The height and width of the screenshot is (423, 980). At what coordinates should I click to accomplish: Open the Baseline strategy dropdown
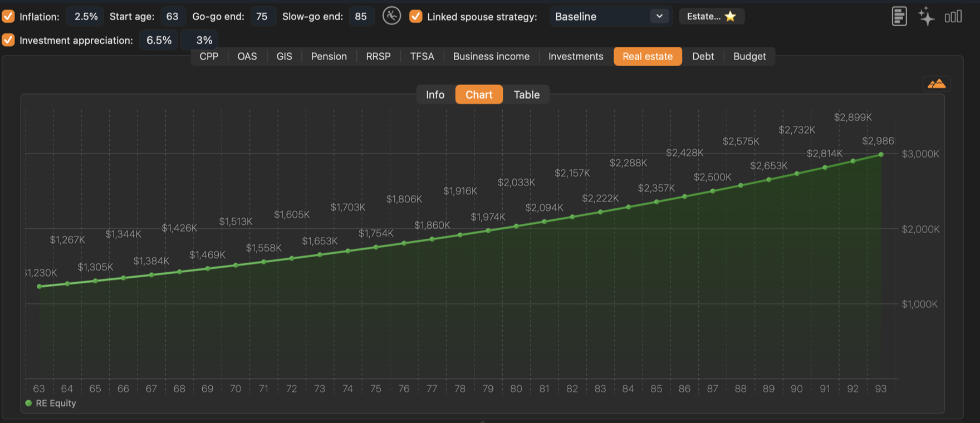pyautogui.click(x=611, y=16)
